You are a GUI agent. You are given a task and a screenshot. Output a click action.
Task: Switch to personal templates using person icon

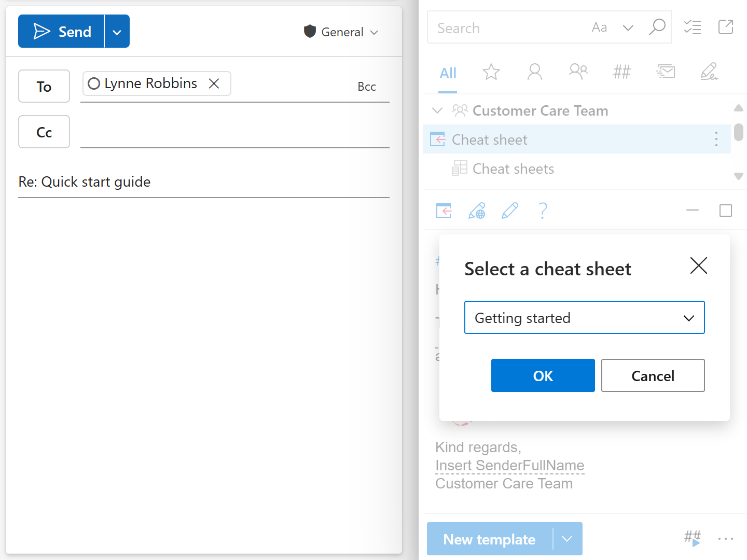point(535,73)
